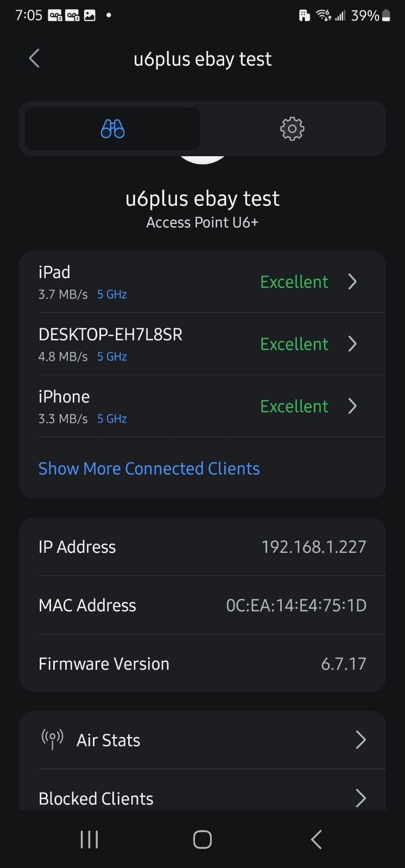Tap the back arrow in the header
405x868 pixels.
pos(34,59)
